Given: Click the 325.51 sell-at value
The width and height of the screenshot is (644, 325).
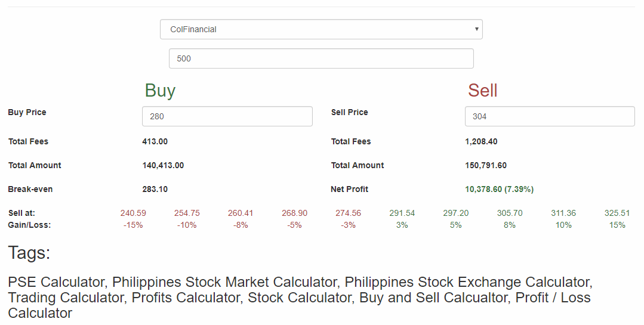Looking at the screenshot, I should point(617,213).
